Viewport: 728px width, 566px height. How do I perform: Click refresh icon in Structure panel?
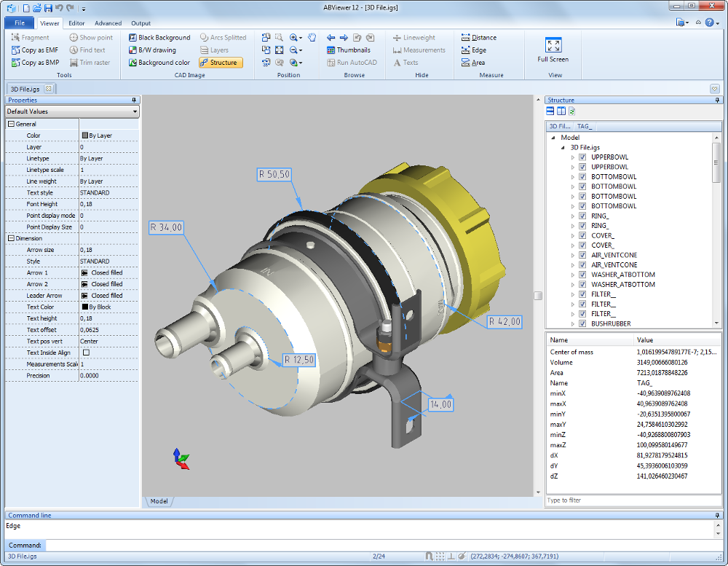click(572, 111)
